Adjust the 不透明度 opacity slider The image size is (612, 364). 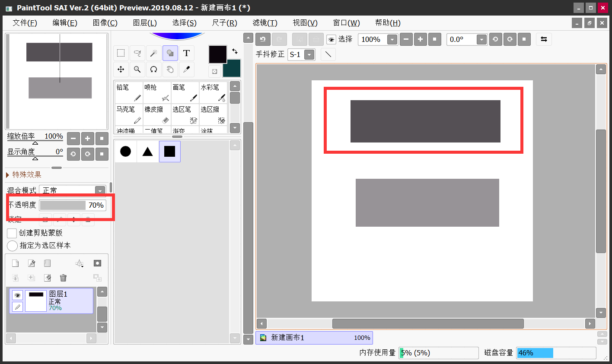tap(73, 205)
